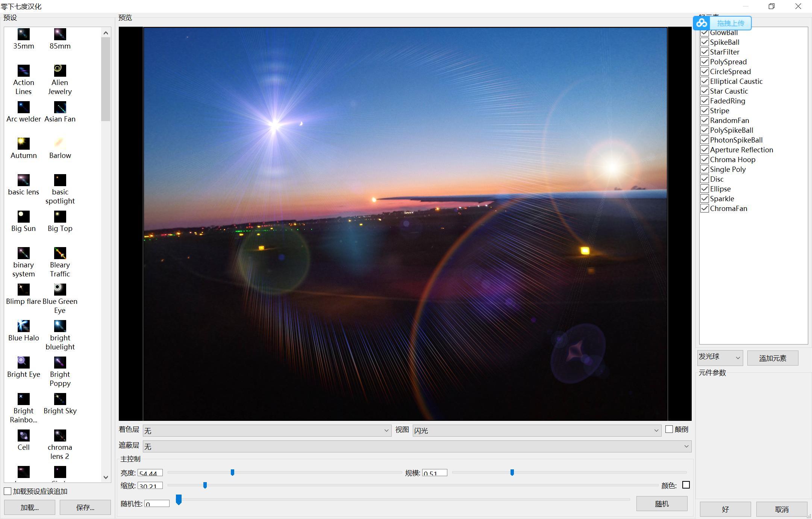This screenshot has height=519, width=812.
Task: Click the 亮度 value input field
Action: click(x=150, y=473)
